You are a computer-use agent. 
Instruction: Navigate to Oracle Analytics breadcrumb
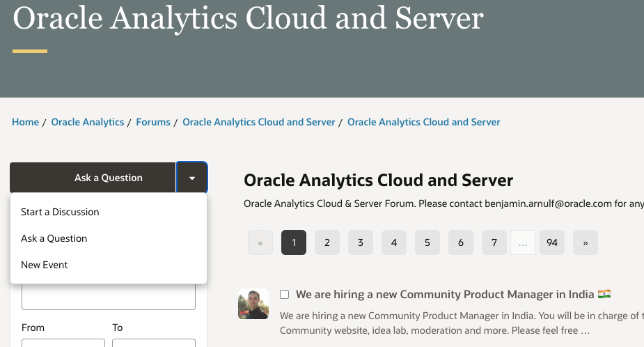pyautogui.click(x=88, y=122)
